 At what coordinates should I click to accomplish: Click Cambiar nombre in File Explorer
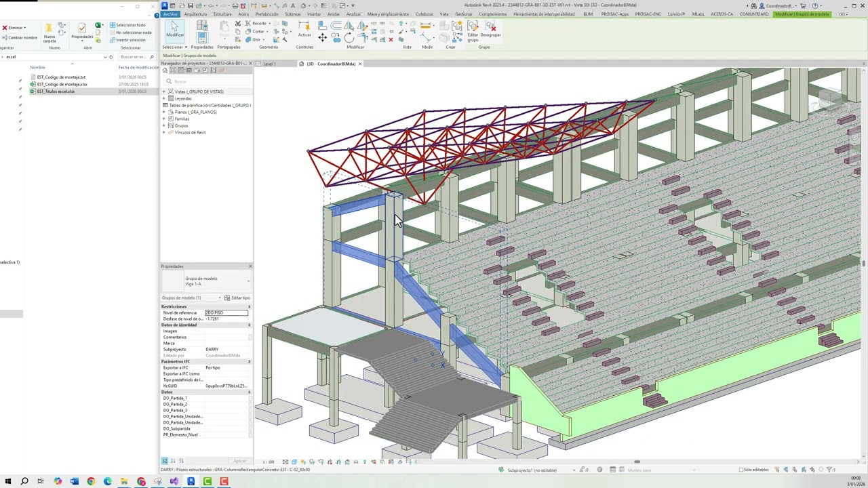20,37
